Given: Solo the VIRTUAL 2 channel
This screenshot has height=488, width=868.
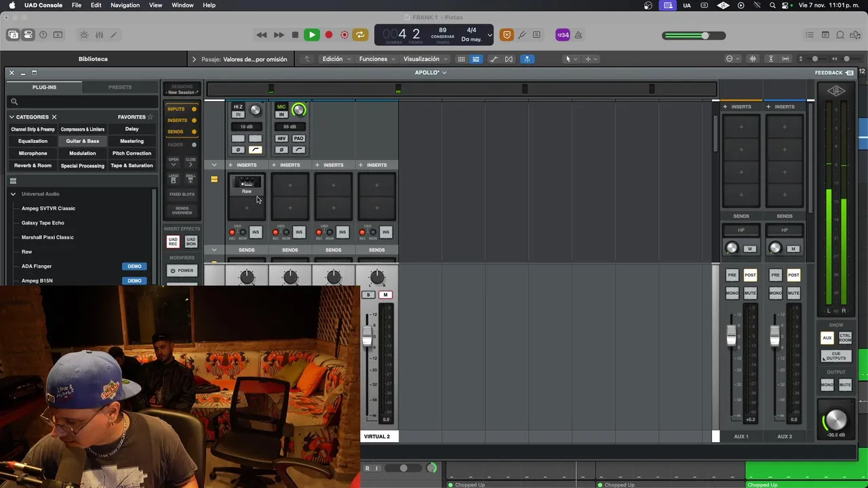Looking at the screenshot, I should [x=368, y=295].
